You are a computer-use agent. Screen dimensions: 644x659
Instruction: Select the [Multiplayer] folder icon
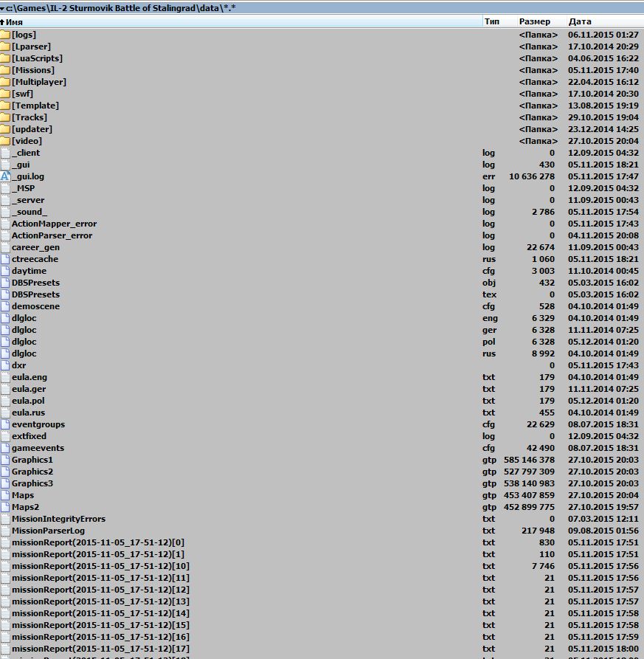(5, 81)
